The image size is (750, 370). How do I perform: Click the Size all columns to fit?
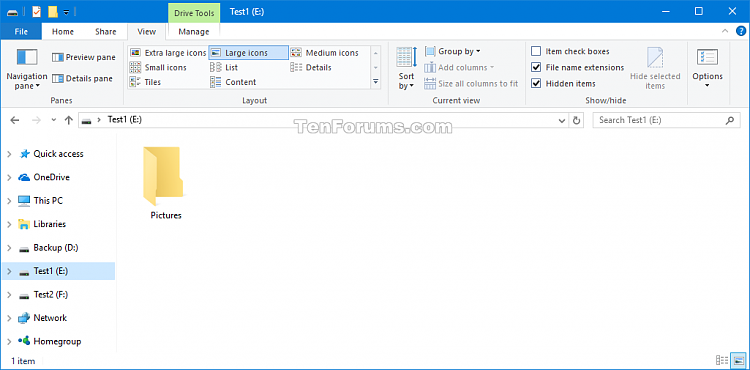tap(471, 84)
